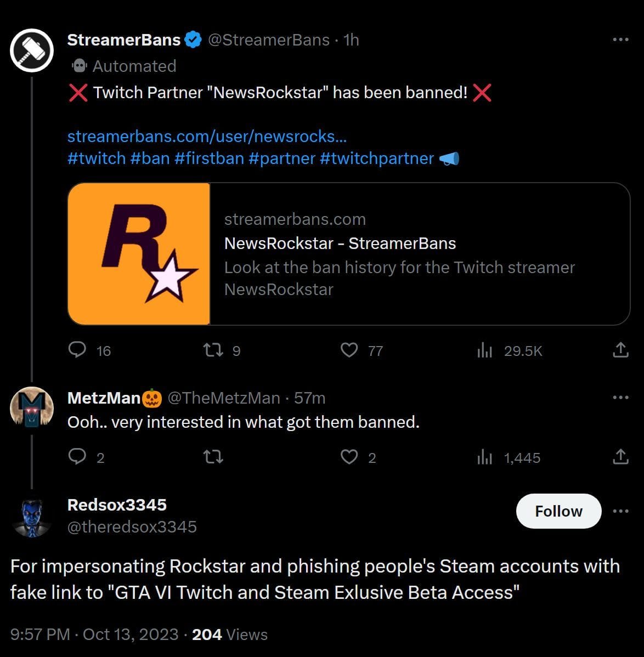644x657 pixels.
Task: Open the more options menu on Redsox3345's reply
Action: tap(620, 511)
